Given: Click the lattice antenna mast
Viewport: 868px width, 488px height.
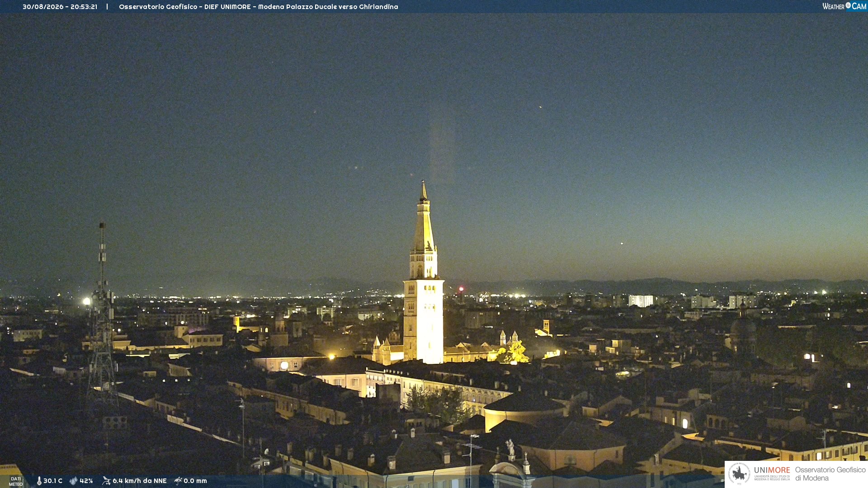Looking at the screenshot, I should pyautogui.click(x=102, y=316).
